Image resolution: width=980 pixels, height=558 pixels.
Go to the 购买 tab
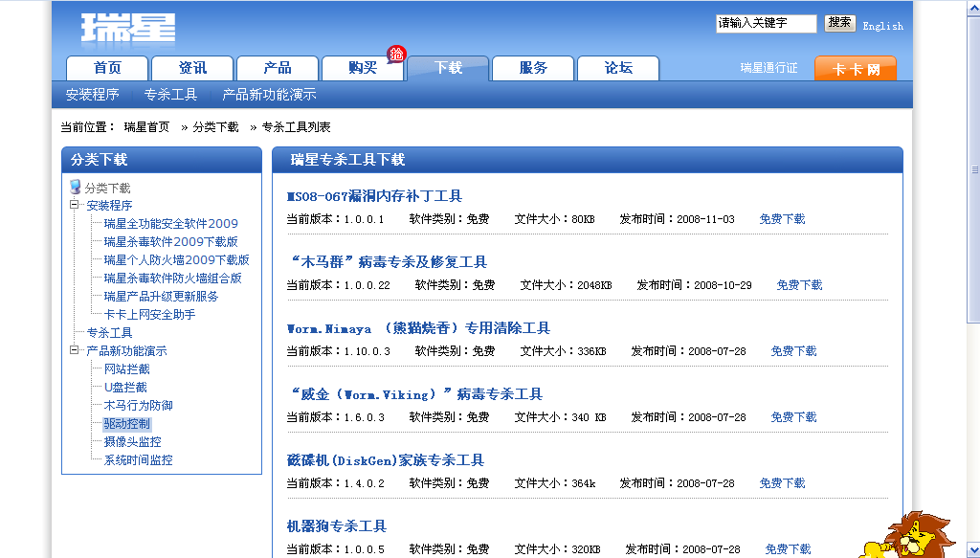tap(363, 68)
